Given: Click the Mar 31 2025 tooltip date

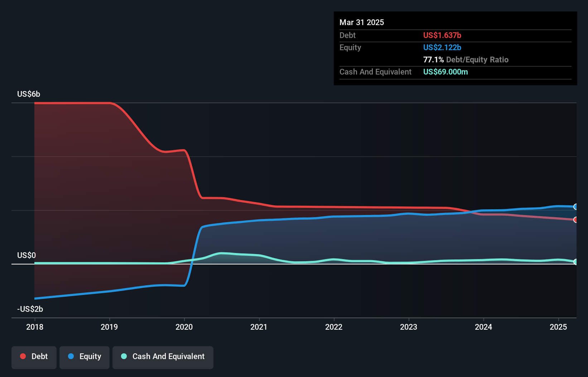Looking at the screenshot, I should pos(362,22).
